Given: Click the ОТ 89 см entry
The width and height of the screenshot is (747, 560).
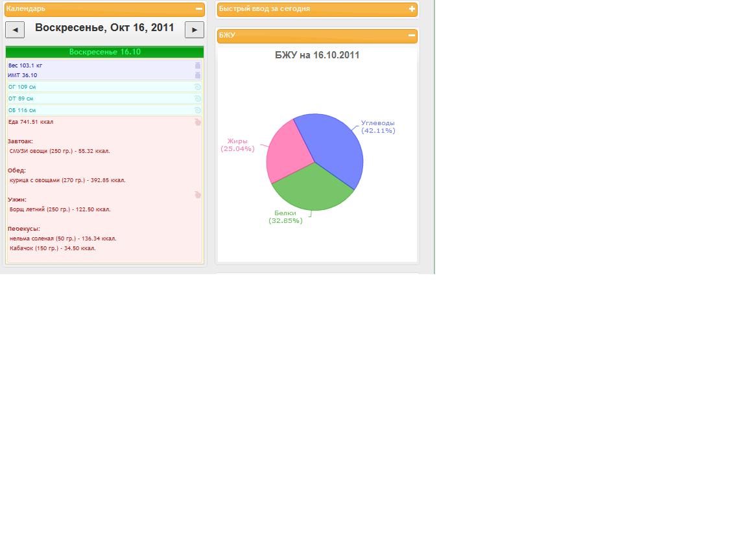Looking at the screenshot, I should tap(21, 99).
